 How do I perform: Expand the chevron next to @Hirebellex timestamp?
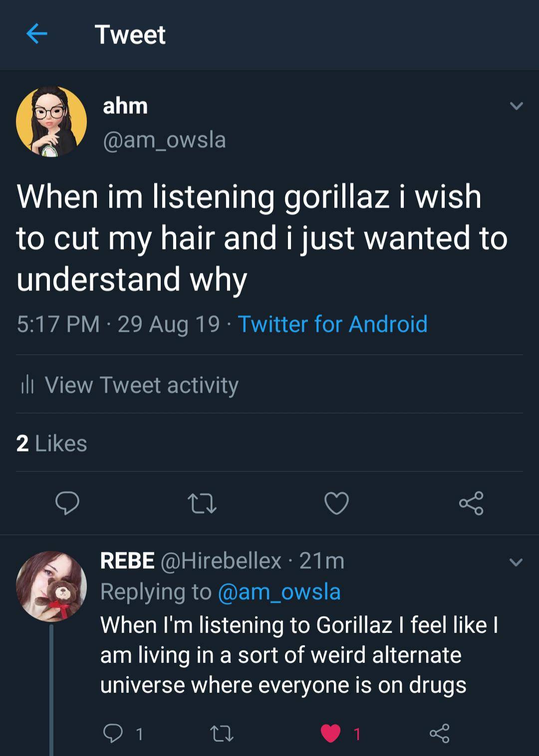(x=515, y=562)
